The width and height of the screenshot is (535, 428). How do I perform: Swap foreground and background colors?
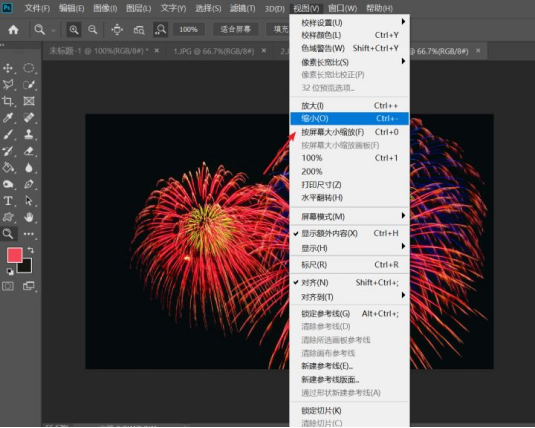click(x=31, y=250)
